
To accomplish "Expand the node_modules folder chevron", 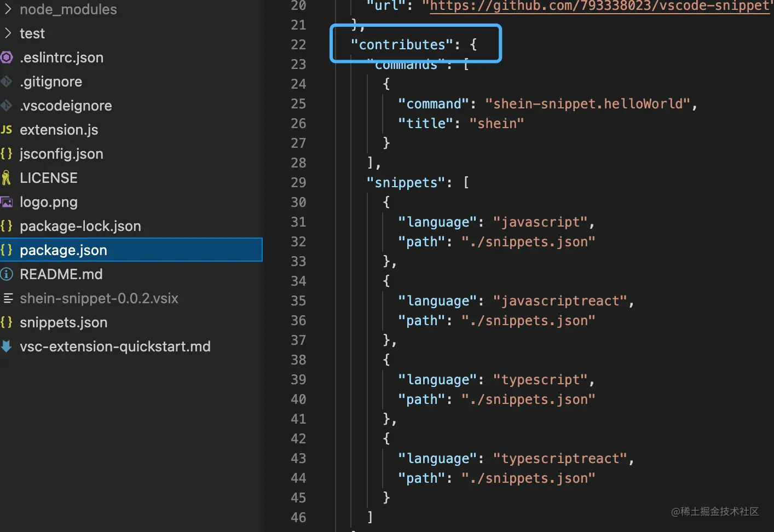I will 8,9.
